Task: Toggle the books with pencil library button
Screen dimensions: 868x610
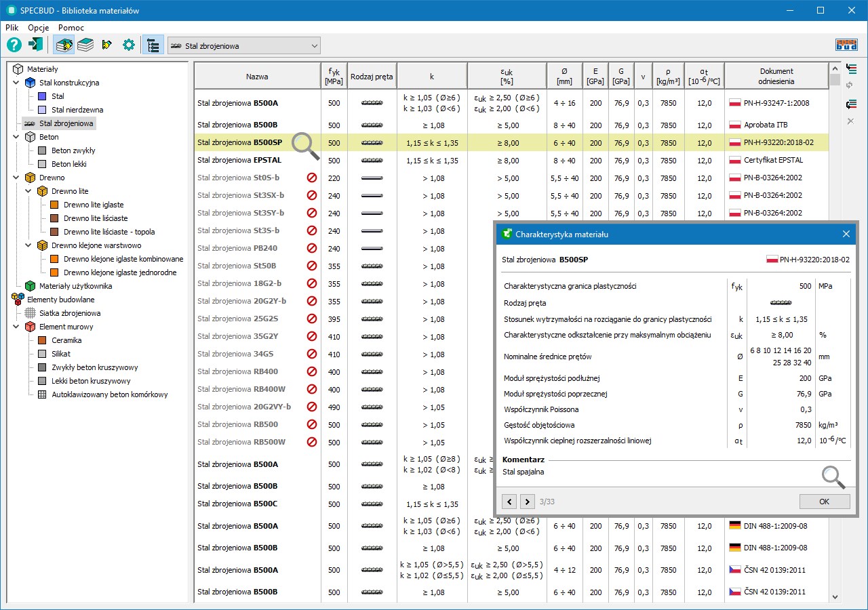Action: 64,45
